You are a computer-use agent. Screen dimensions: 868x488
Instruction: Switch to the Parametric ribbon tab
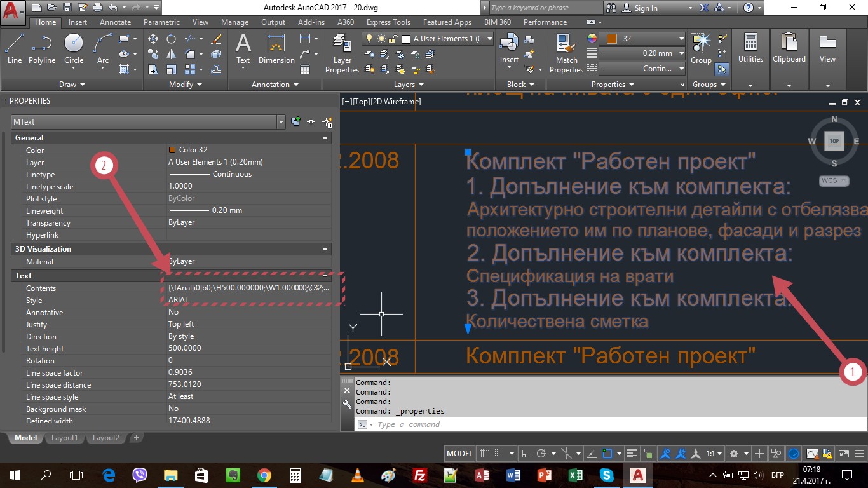(x=161, y=22)
